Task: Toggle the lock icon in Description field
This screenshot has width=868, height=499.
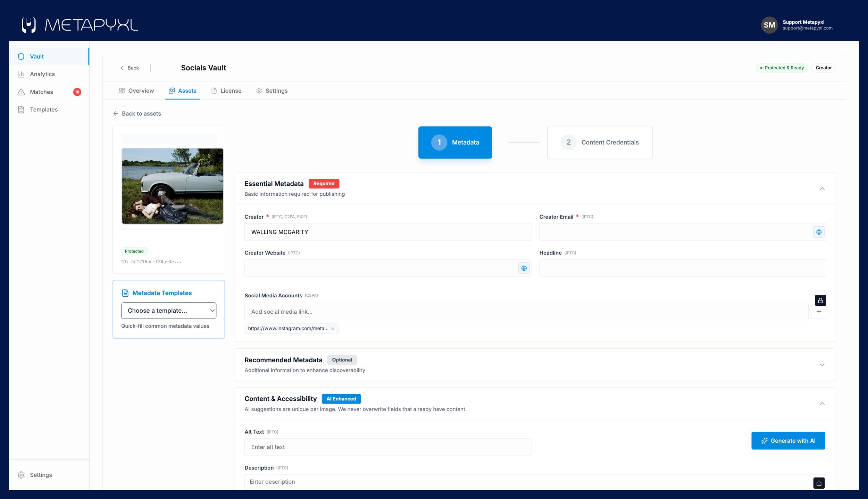Action: point(819,483)
